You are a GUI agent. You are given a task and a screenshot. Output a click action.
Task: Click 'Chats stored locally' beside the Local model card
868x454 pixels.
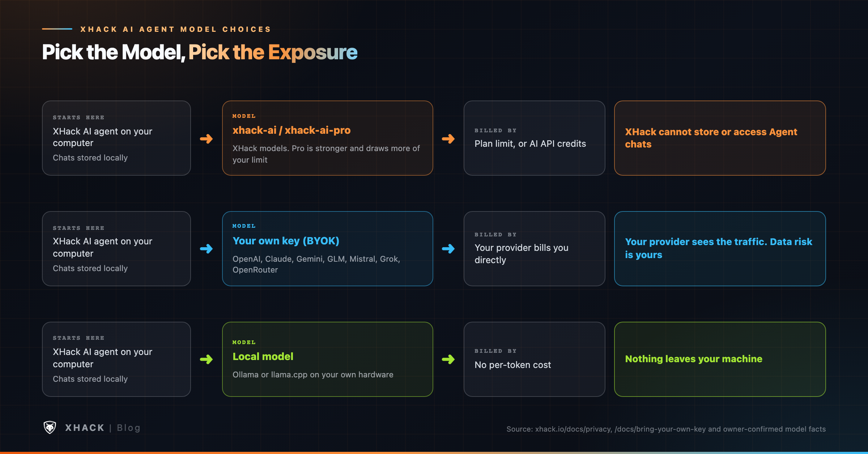pyautogui.click(x=90, y=379)
